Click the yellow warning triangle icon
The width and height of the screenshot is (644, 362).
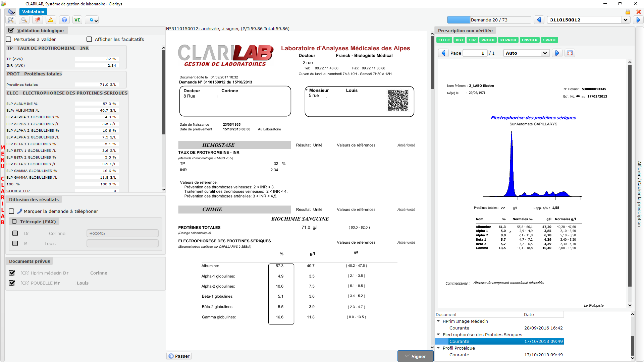pyautogui.click(x=51, y=20)
